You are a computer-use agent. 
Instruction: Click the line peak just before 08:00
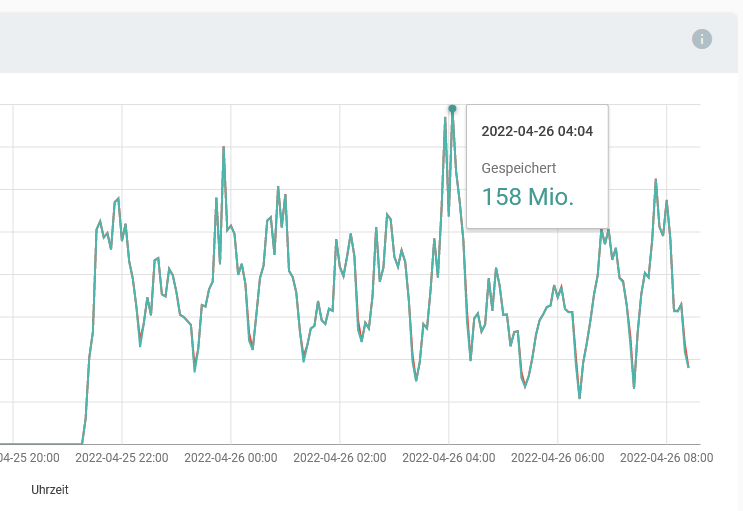point(656,180)
